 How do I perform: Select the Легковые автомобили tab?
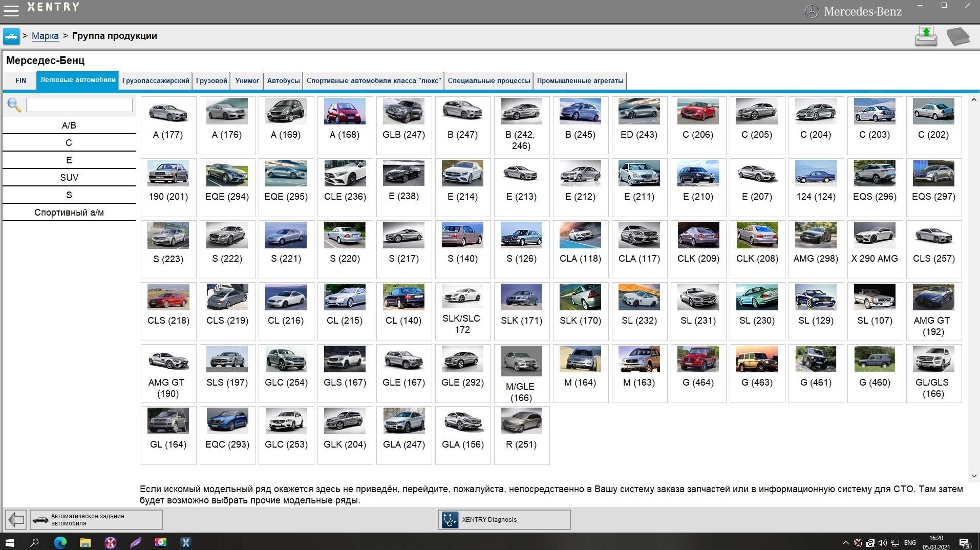78,80
